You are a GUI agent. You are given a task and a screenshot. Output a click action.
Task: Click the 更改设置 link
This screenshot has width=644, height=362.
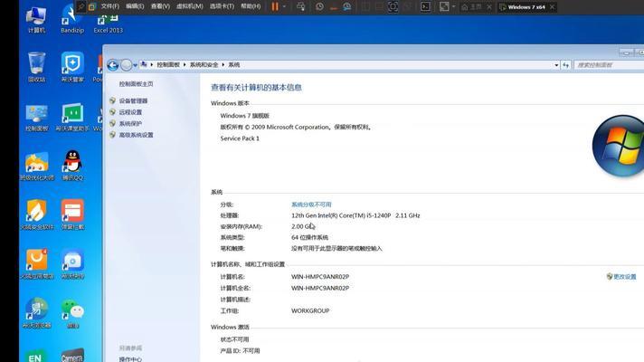click(x=624, y=277)
